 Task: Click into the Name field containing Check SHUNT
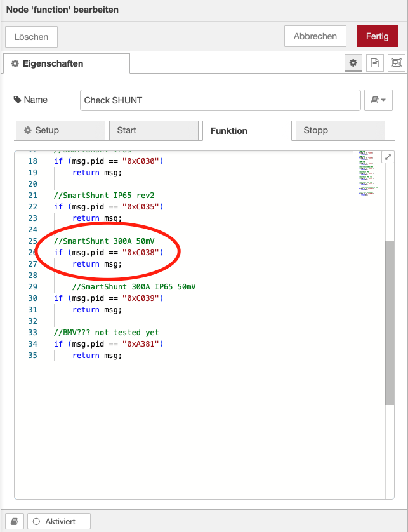pos(220,100)
